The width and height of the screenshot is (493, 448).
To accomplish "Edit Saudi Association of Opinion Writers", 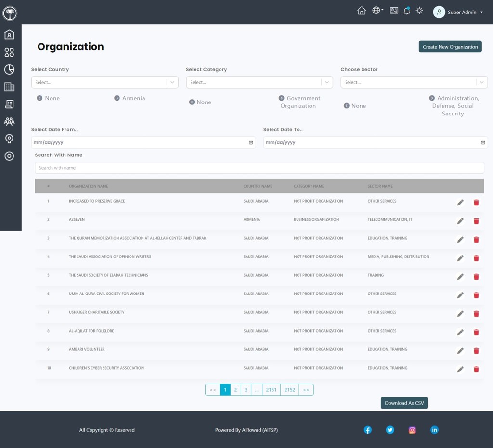I will coord(460,258).
